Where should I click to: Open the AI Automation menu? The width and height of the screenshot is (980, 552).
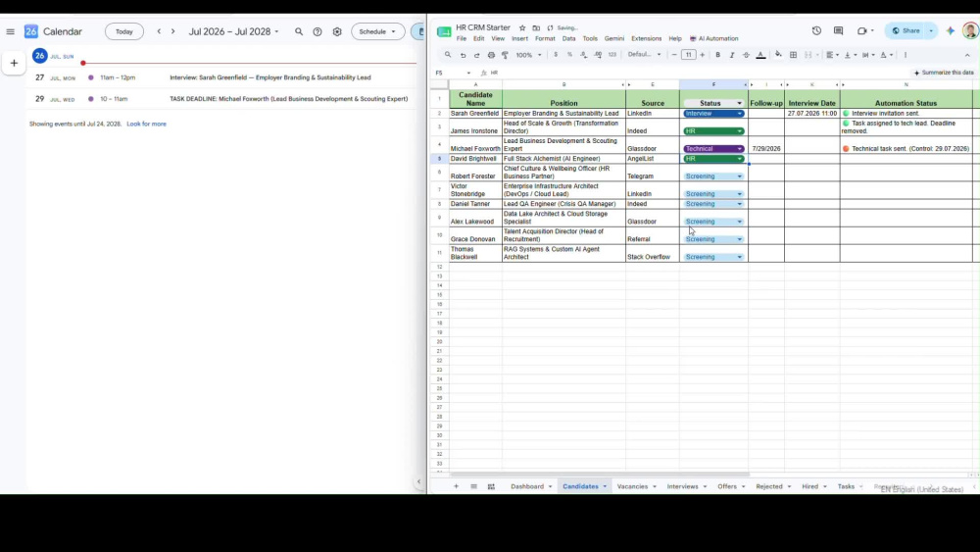(713, 39)
